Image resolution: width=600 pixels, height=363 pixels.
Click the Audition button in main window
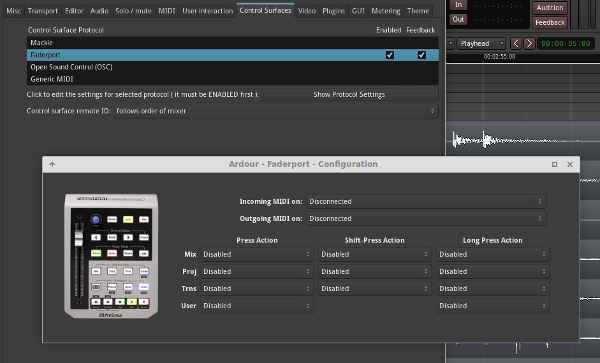tap(549, 8)
